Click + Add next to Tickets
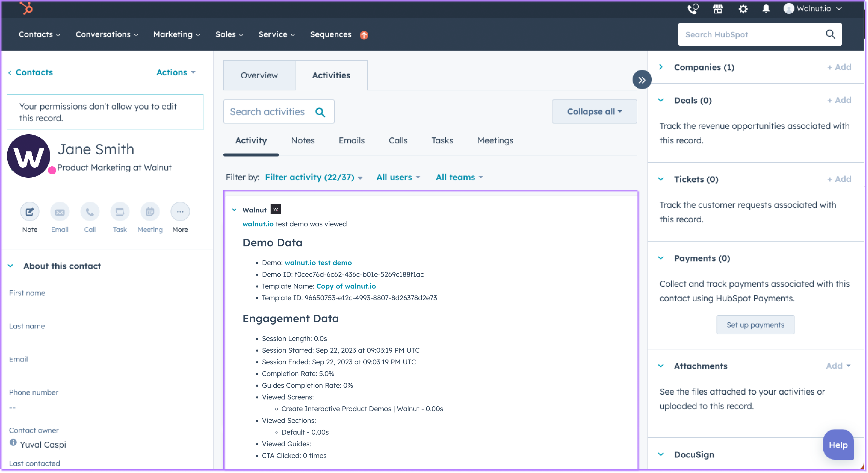868x473 pixels. tap(839, 179)
